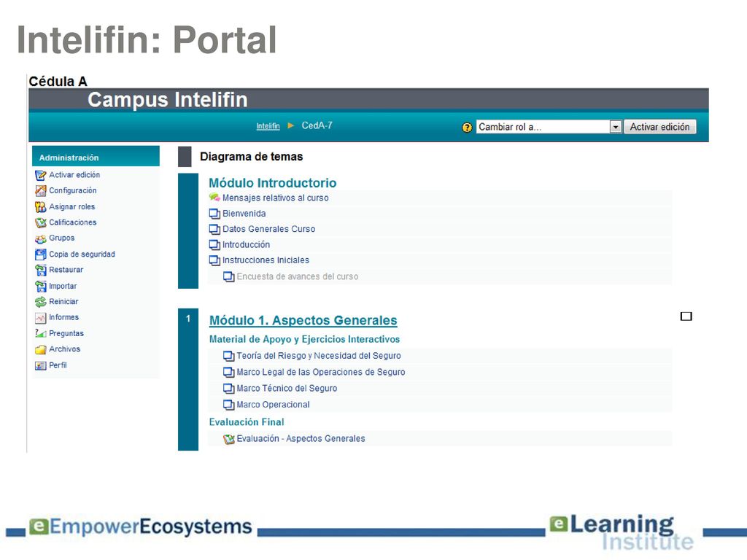This screenshot has width=747, height=560.
Task: Click the Reiniciar green arrows icon
Action: 41,303
